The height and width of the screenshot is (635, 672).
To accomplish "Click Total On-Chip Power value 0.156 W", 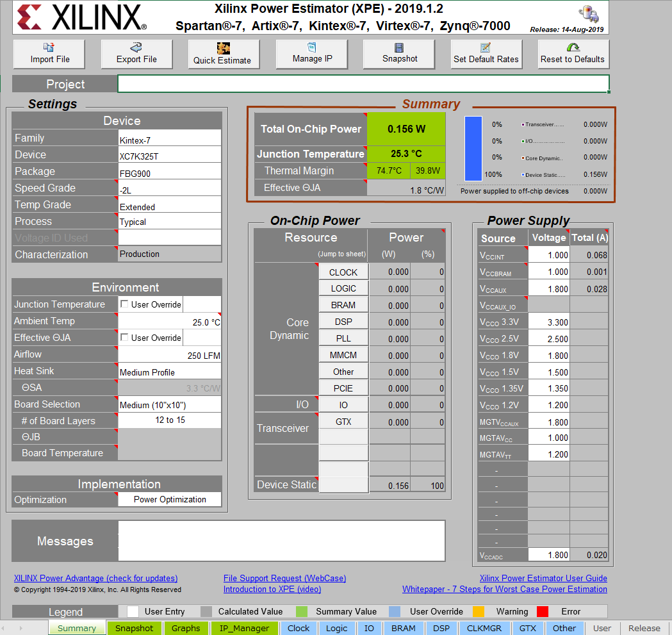I will 406,129.
